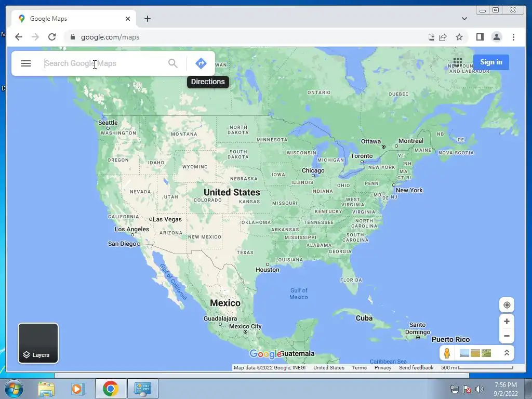The height and width of the screenshot is (399, 532).
Task: Expand the imagery strip with the chevrons
Action: click(507, 353)
